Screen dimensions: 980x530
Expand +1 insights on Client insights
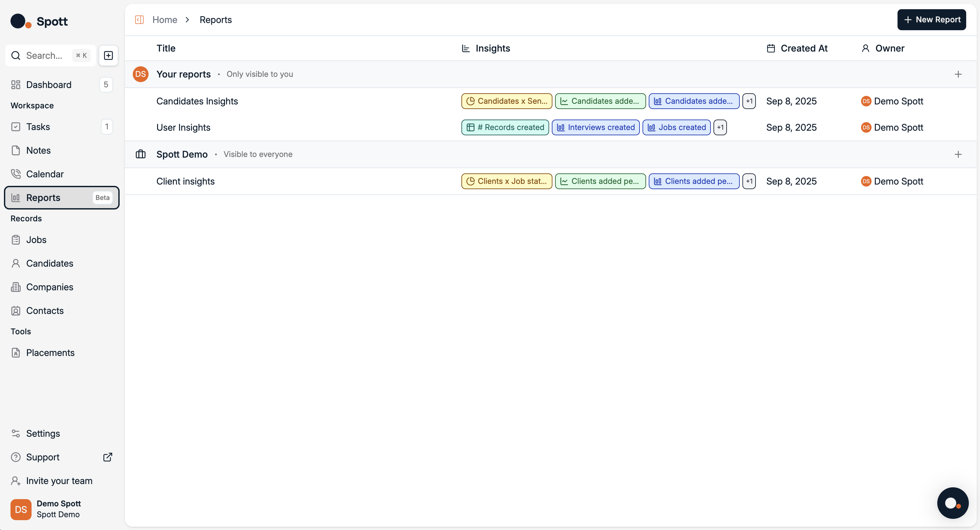tap(749, 181)
